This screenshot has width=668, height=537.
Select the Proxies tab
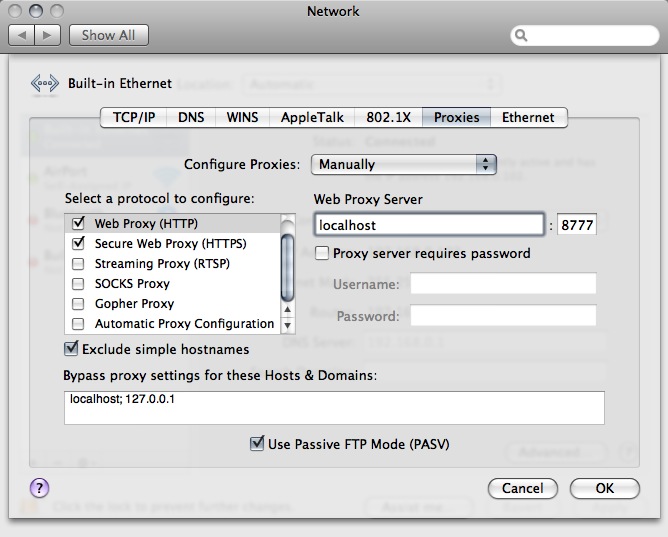[457, 118]
